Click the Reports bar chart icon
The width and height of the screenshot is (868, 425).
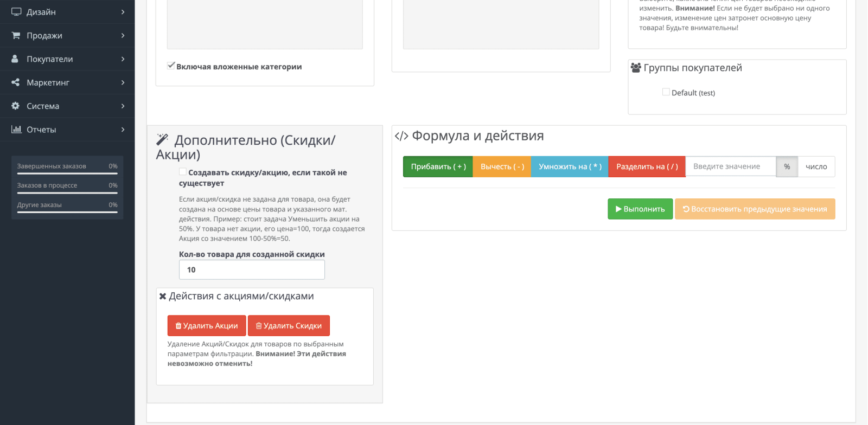(x=16, y=129)
